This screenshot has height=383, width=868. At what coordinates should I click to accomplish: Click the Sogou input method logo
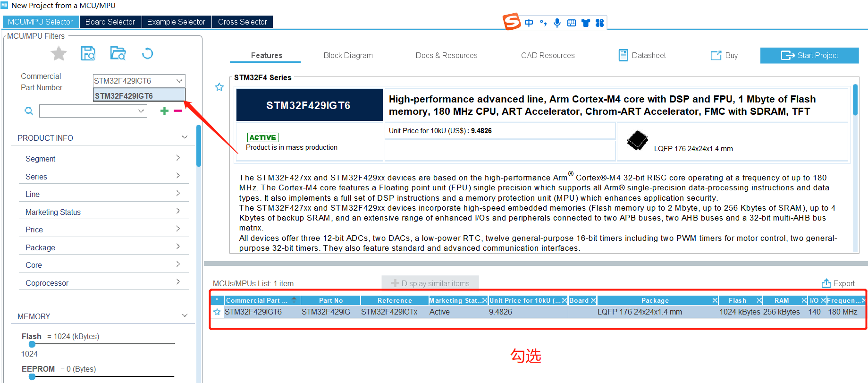[512, 22]
